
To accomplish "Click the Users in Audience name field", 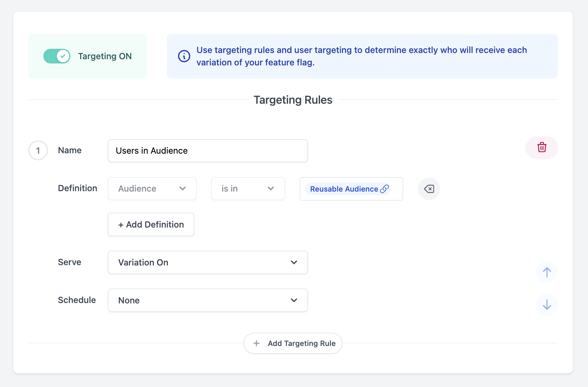I will (x=208, y=151).
